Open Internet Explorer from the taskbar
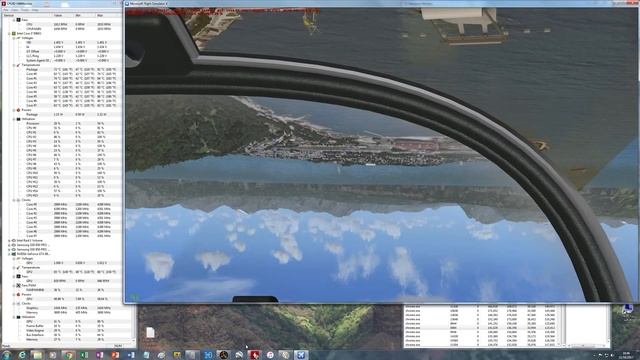This screenshot has width=640, height=360. coord(22,355)
